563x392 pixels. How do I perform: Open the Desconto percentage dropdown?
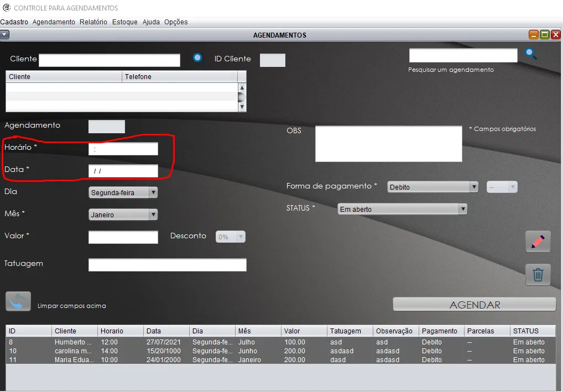coord(231,237)
